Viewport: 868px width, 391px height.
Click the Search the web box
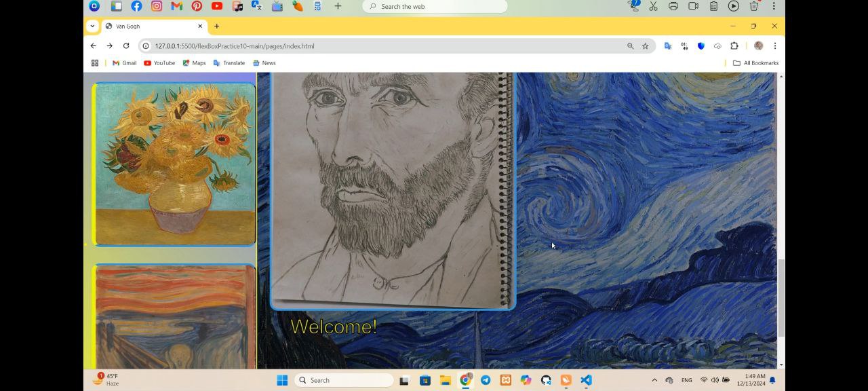[435, 7]
